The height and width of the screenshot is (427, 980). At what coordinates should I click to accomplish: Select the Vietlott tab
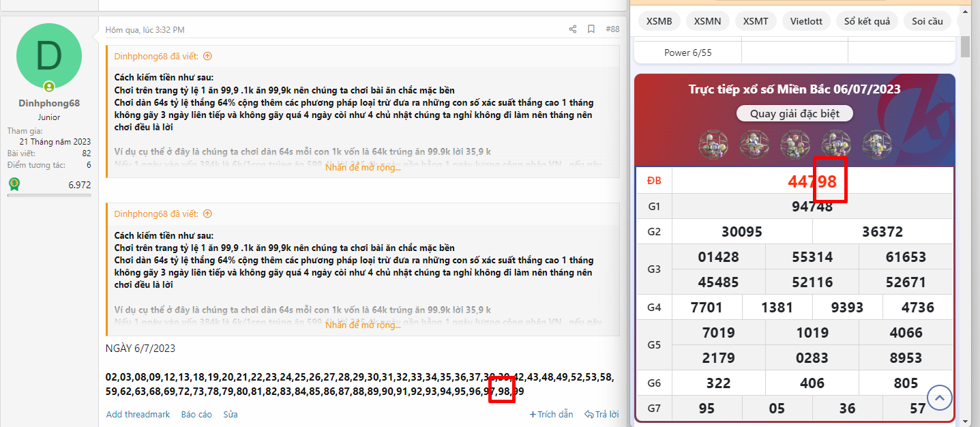(806, 21)
